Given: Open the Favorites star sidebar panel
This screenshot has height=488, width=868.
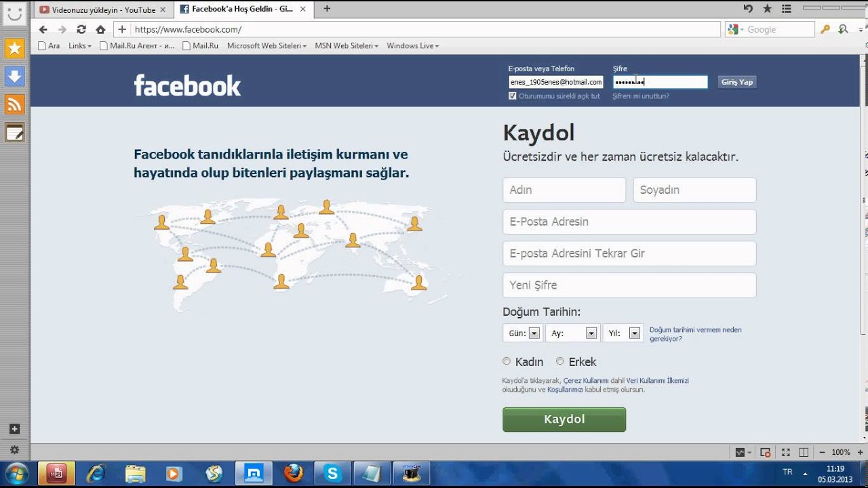Looking at the screenshot, I should coord(14,48).
